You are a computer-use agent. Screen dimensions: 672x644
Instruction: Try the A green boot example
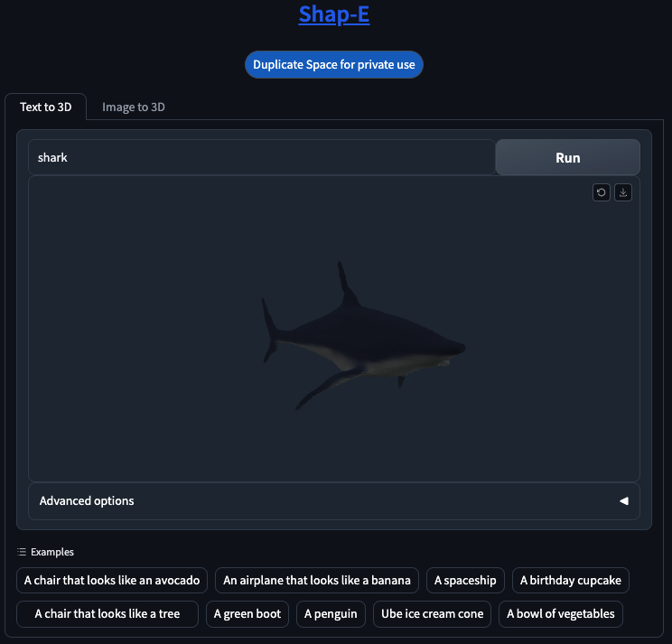pyautogui.click(x=247, y=614)
